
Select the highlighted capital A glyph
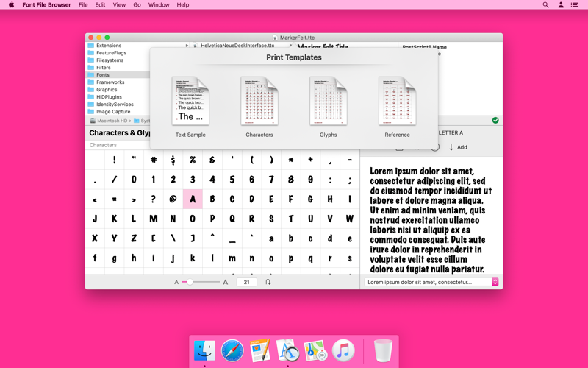[x=193, y=199]
